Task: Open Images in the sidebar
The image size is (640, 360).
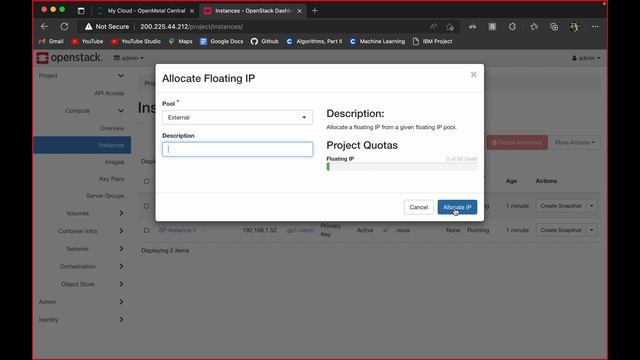Action: point(114,162)
